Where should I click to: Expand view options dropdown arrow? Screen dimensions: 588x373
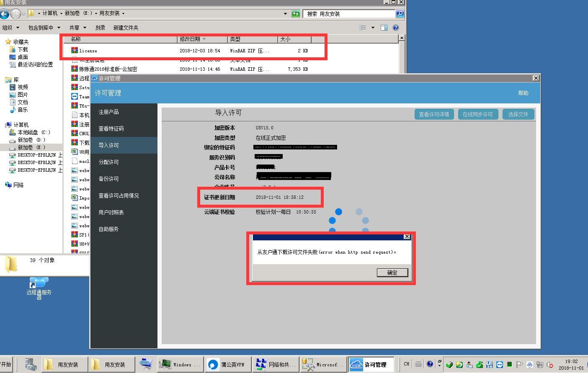(x=373, y=28)
